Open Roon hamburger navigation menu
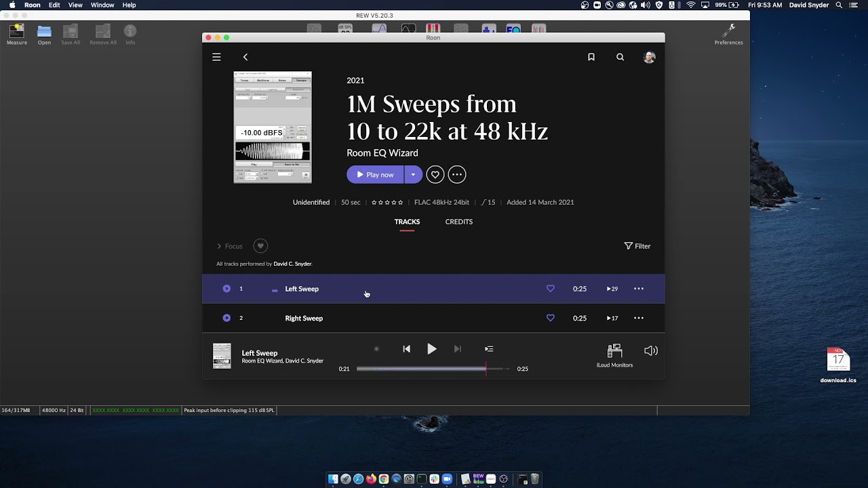The image size is (868, 488). [216, 57]
